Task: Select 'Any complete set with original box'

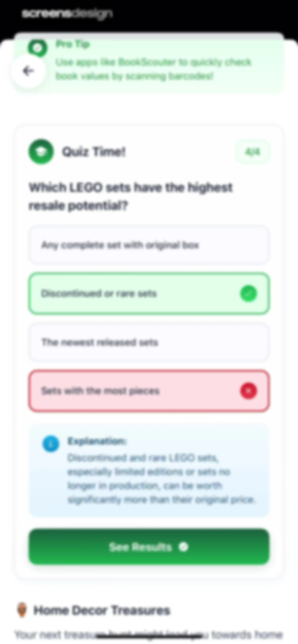Action: pos(149,245)
